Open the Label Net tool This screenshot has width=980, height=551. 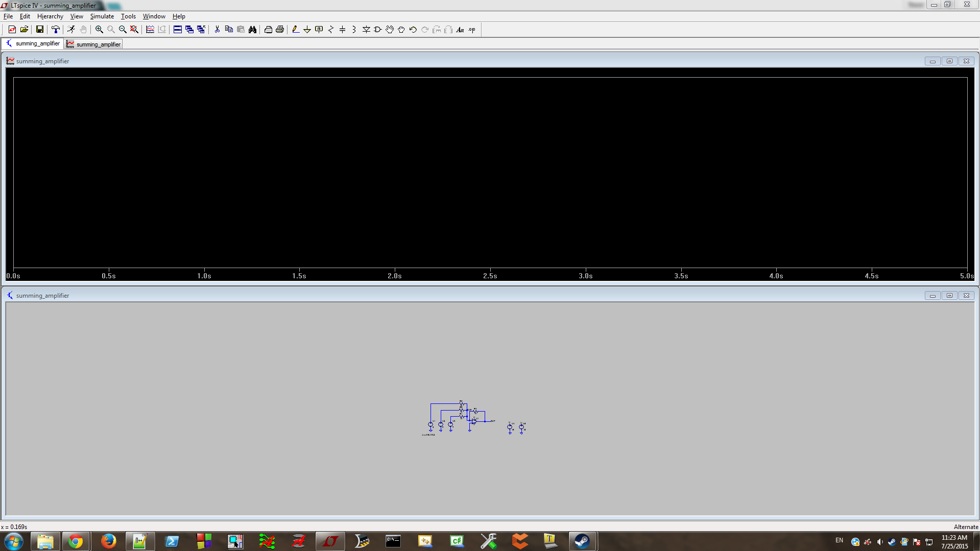pos(319,29)
